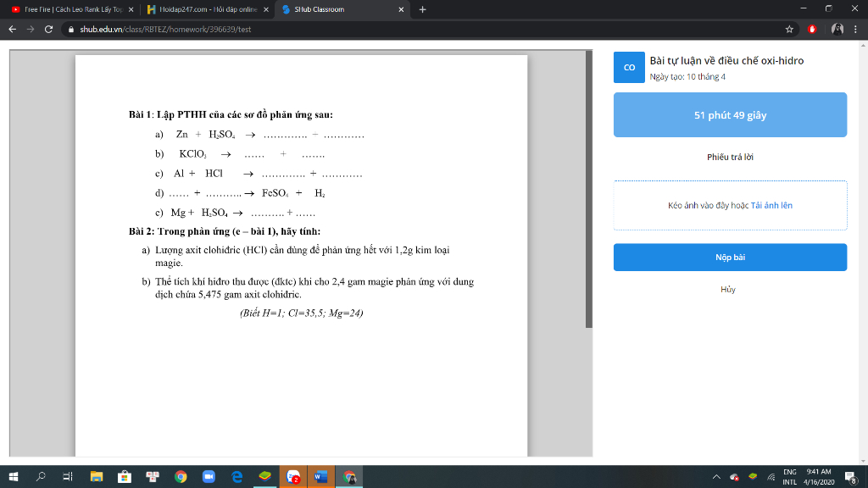The image size is (868, 488).
Task: Open Microsoft Edge on taskbar
Action: [x=237, y=476]
